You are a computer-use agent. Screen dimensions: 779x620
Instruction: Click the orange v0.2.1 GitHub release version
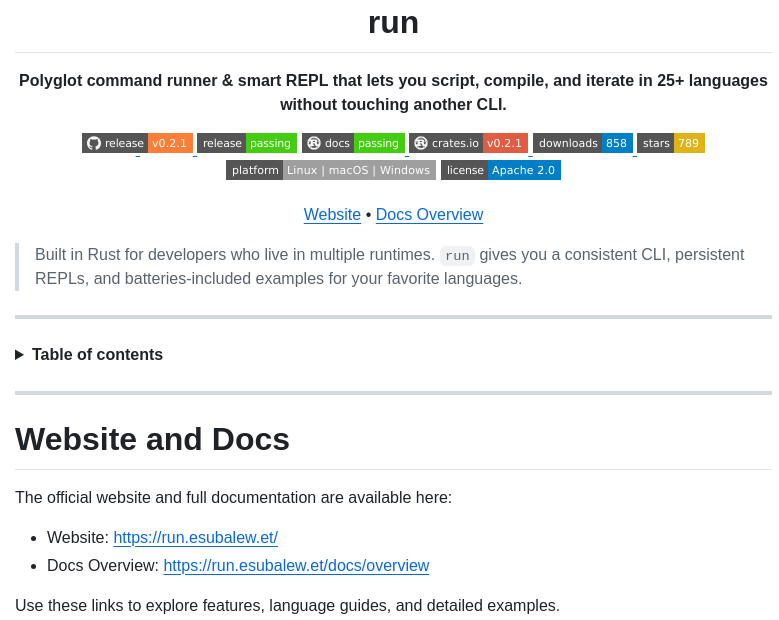169,143
